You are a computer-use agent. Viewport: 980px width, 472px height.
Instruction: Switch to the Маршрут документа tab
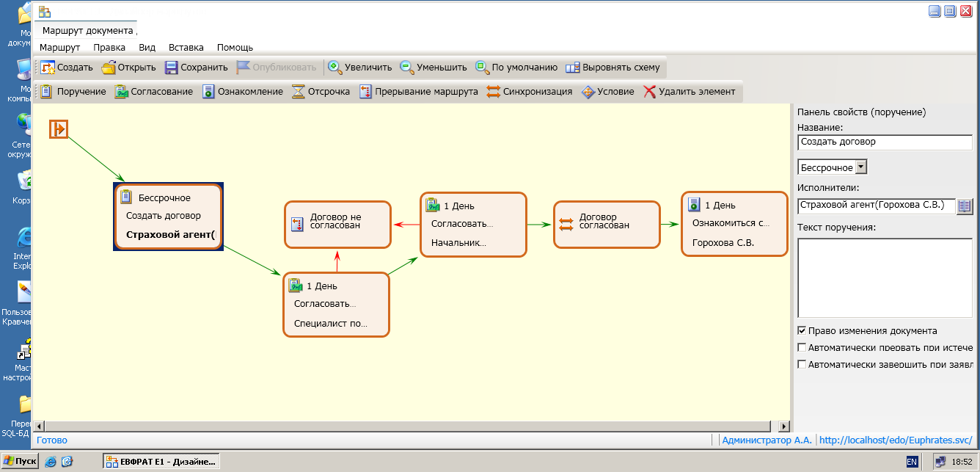88,31
